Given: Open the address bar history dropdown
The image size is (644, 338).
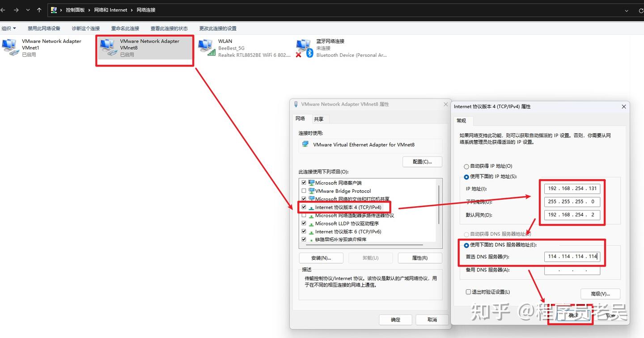Looking at the screenshot, I should [x=627, y=10].
